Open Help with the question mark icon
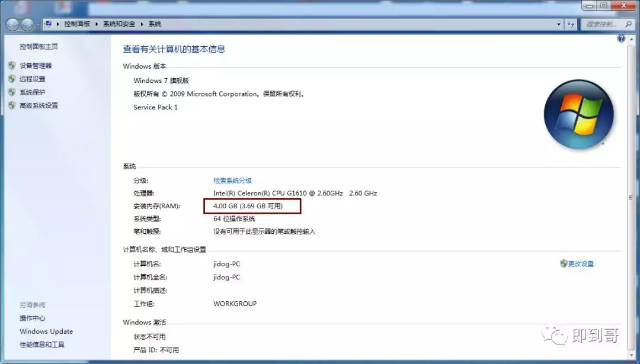 (x=621, y=38)
